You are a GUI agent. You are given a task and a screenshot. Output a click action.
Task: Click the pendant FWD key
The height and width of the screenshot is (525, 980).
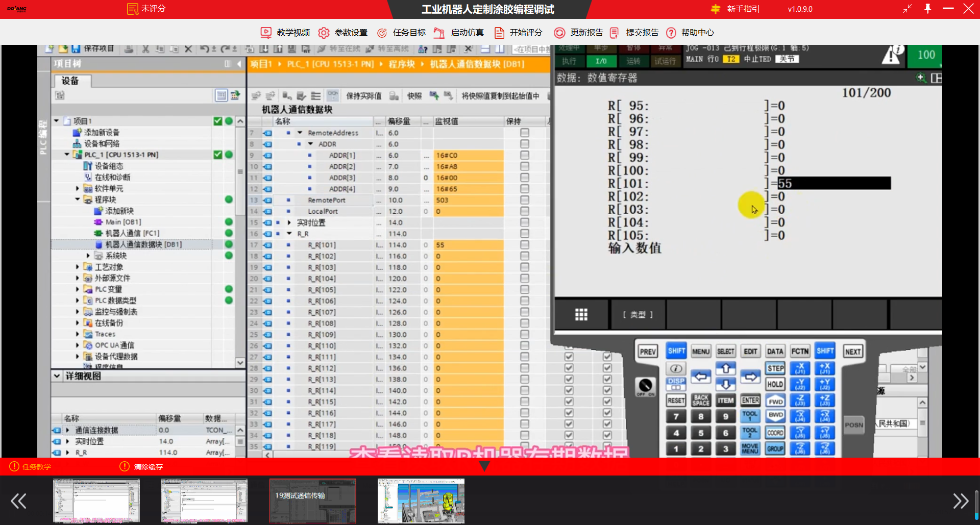775,401
